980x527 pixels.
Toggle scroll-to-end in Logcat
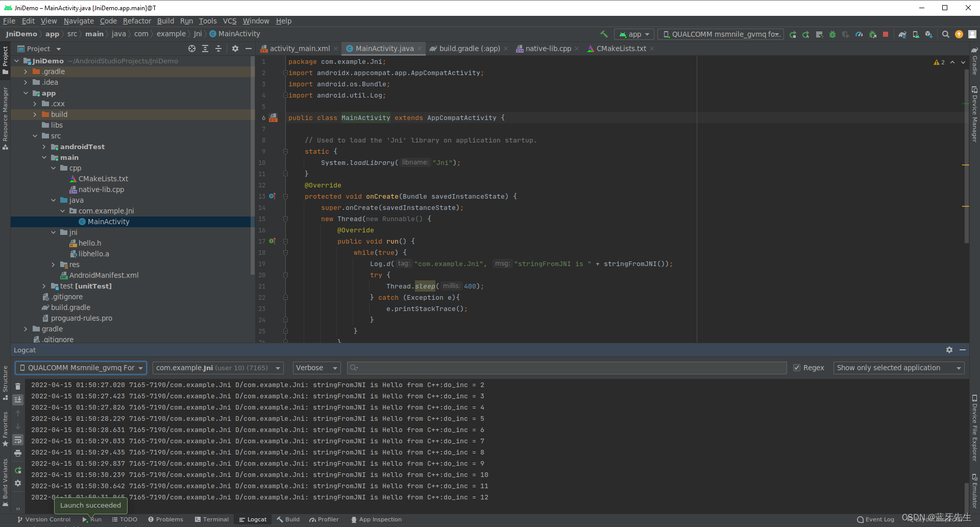pos(18,400)
